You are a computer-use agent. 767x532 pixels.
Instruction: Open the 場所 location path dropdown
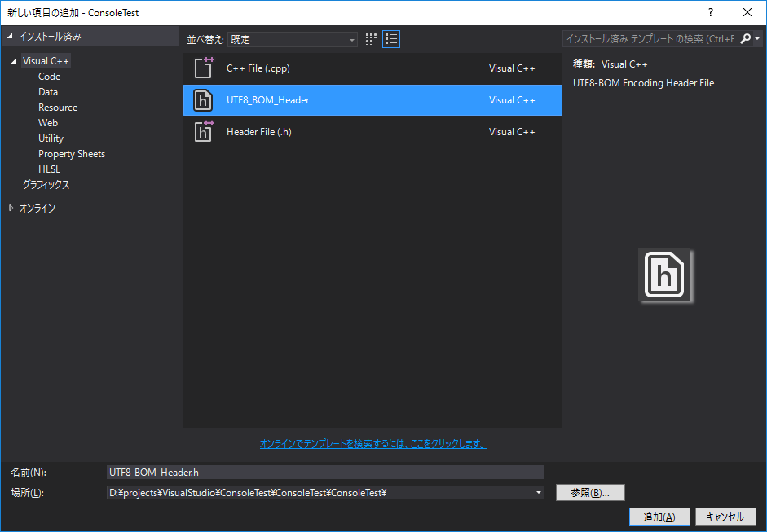coord(538,492)
